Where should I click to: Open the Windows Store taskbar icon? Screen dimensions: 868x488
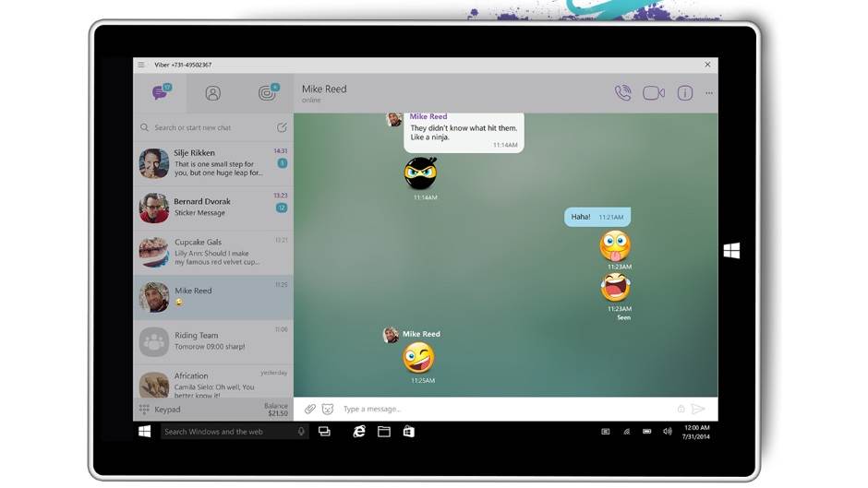408,432
